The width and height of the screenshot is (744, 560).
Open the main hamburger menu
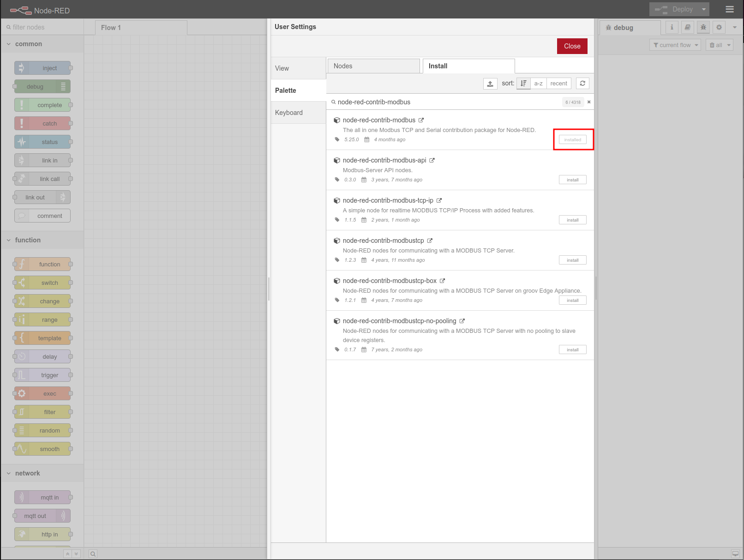730,9
